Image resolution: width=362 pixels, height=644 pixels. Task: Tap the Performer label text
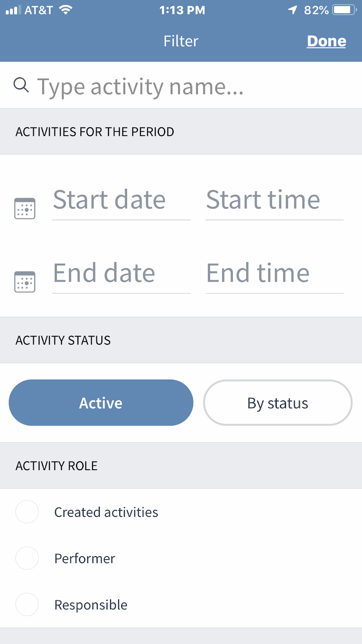(x=84, y=558)
